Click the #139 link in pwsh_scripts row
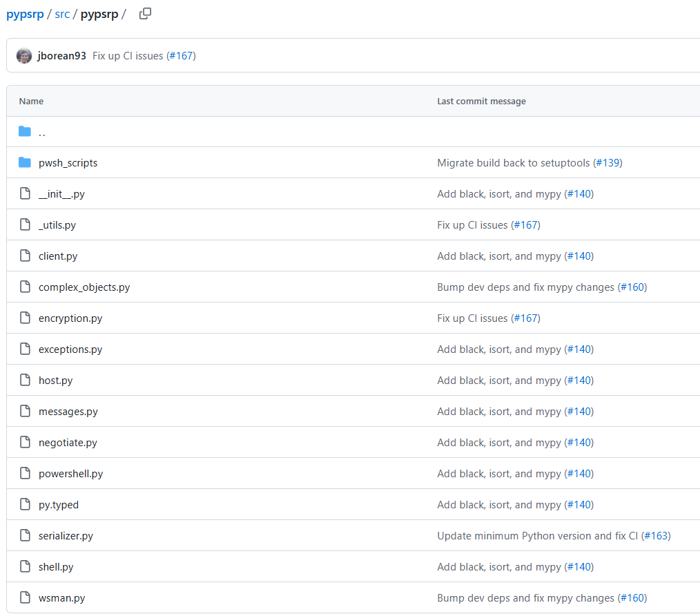The height and width of the screenshot is (614, 700). (x=607, y=163)
